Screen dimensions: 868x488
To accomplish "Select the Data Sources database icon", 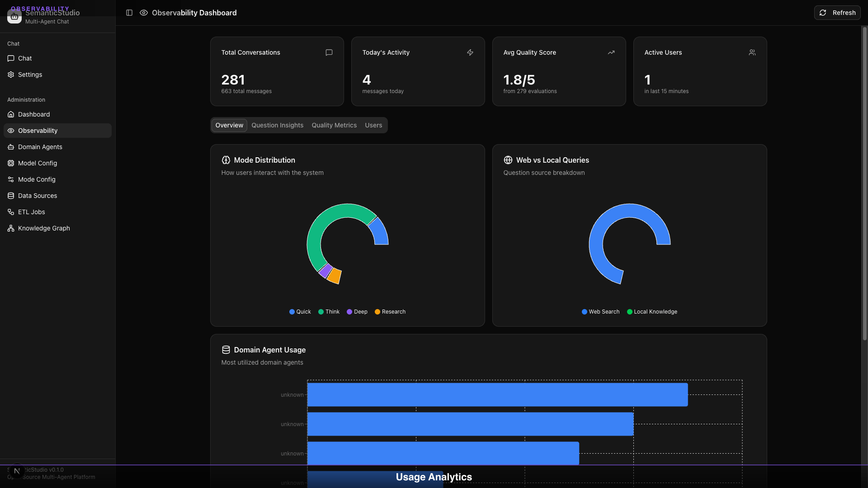I will [10, 196].
